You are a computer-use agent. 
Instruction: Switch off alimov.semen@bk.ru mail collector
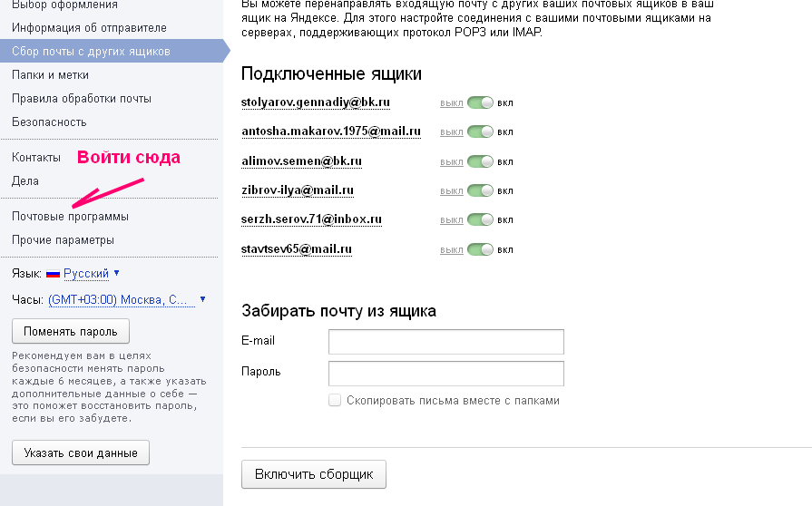(480, 161)
